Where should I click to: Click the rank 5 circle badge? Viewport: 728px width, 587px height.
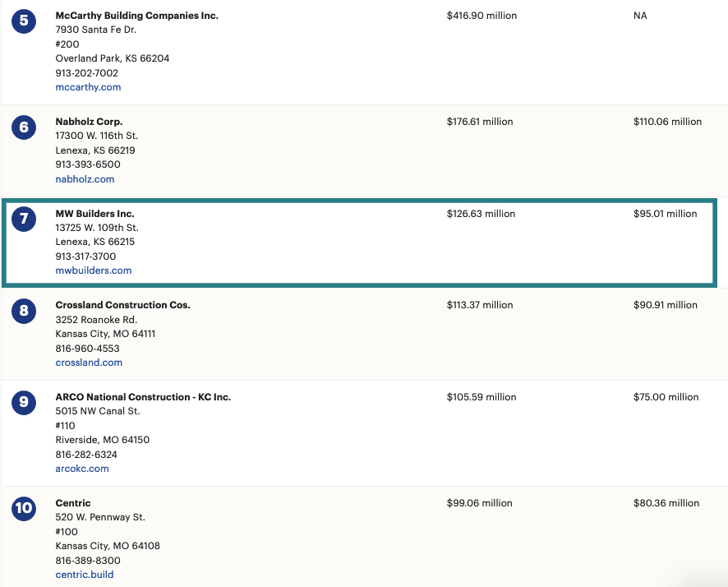coord(24,21)
